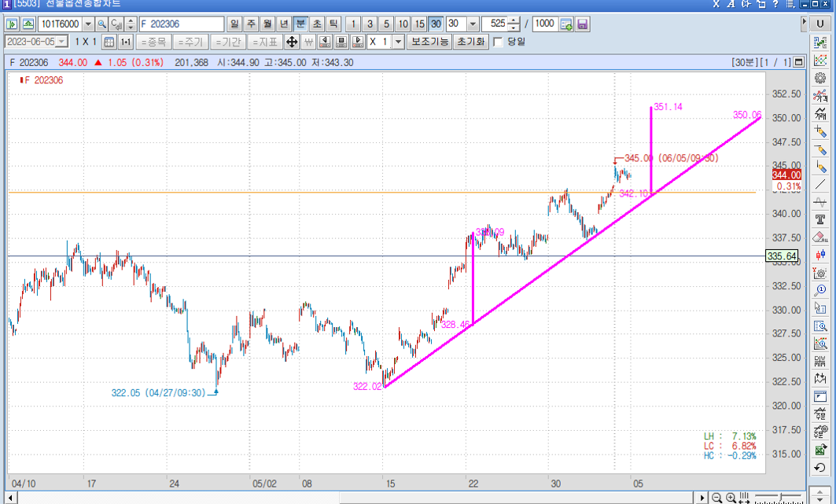The image size is (836, 504).
Task: Click the green play arrow toolbar icon
Action: point(12,24)
